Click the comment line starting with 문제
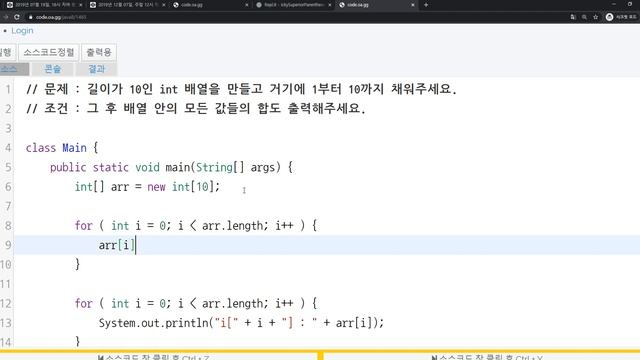Image resolution: width=640 pixels, height=360 pixels. click(241, 89)
